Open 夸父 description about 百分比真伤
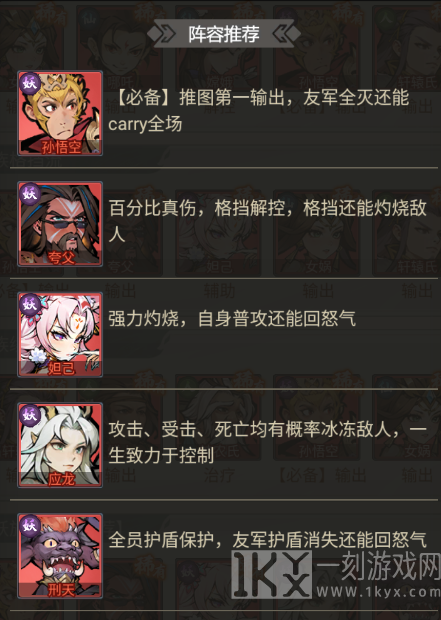Screen dimensions: 441x620 click(268, 221)
